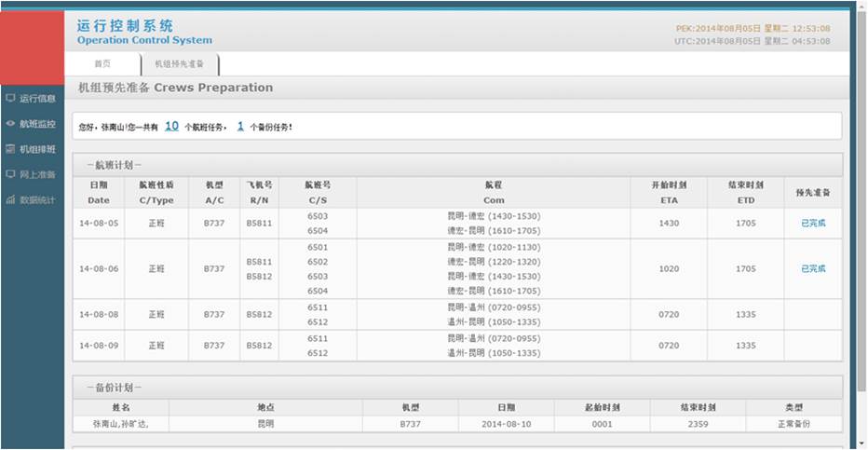Click the chart icon beside 数据统计
Viewport: 868px width, 450px height.
[x=10, y=199]
